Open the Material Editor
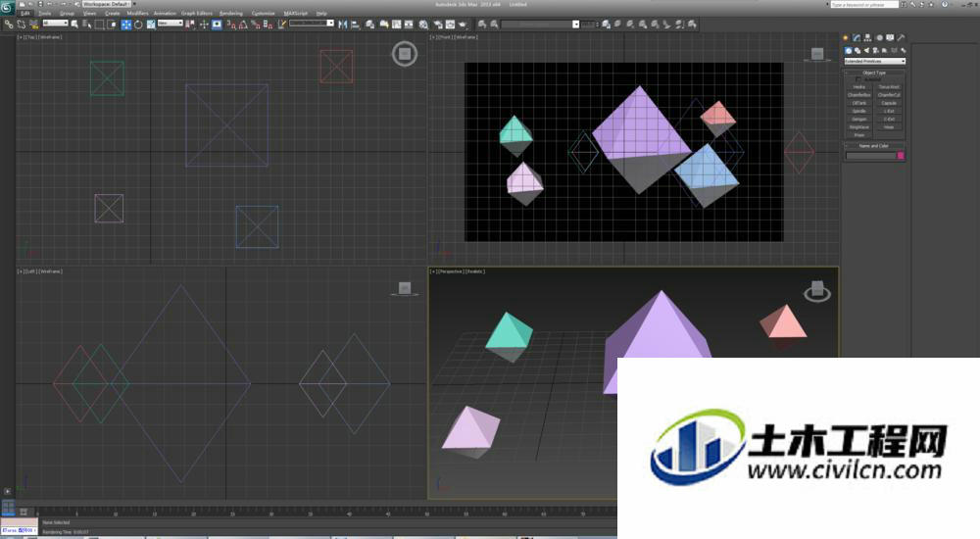 (x=423, y=24)
